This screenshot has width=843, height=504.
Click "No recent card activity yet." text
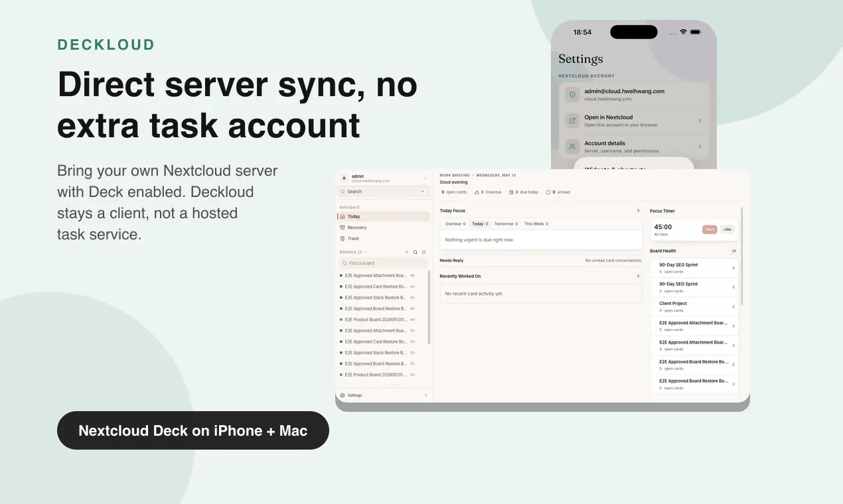click(x=474, y=294)
